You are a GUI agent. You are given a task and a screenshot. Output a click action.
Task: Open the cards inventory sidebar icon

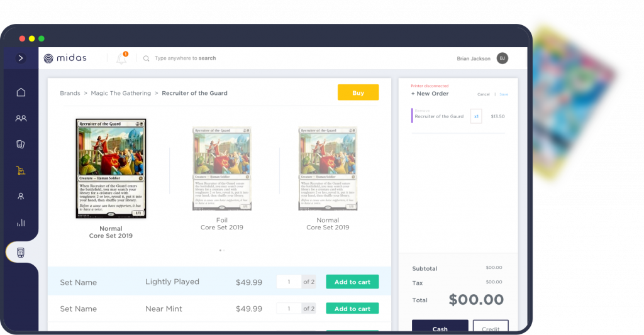[21, 144]
